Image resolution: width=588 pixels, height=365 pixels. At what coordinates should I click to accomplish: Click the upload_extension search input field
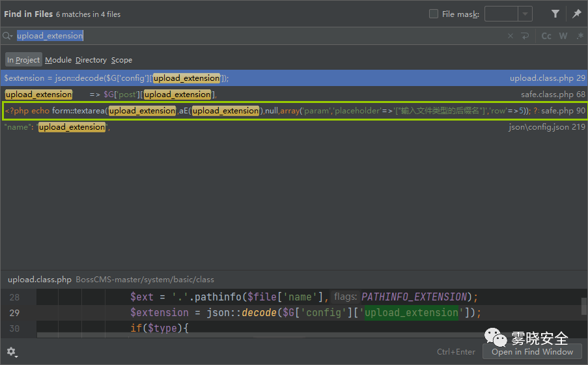coord(259,36)
